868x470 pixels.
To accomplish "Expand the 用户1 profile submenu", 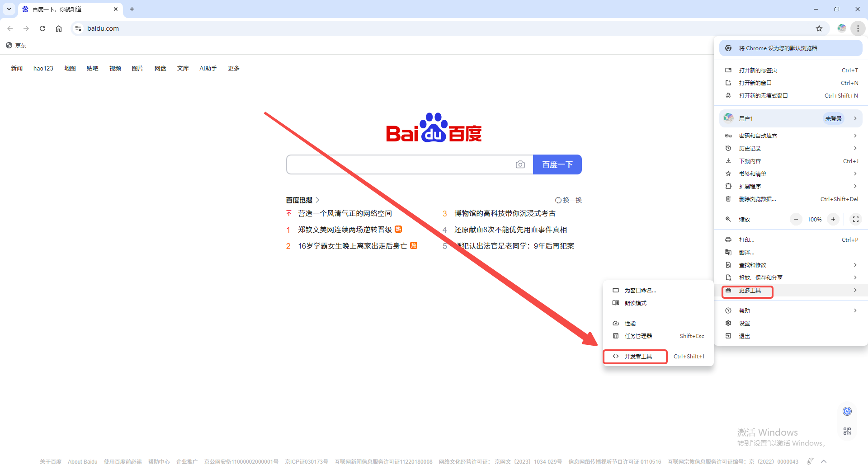I will click(x=791, y=118).
